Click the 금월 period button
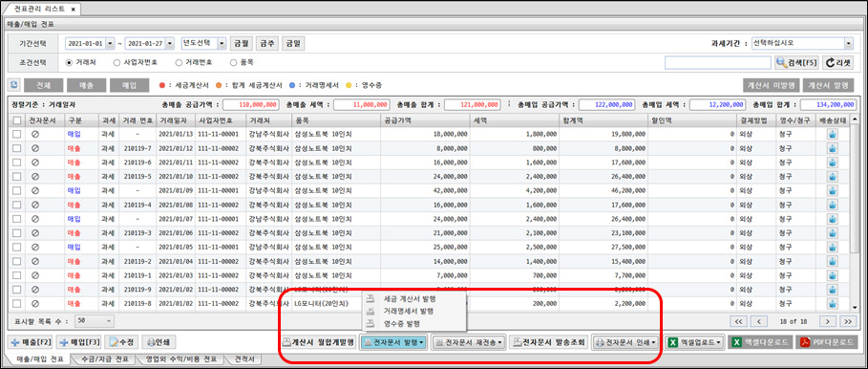868x369 pixels. (x=242, y=43)
